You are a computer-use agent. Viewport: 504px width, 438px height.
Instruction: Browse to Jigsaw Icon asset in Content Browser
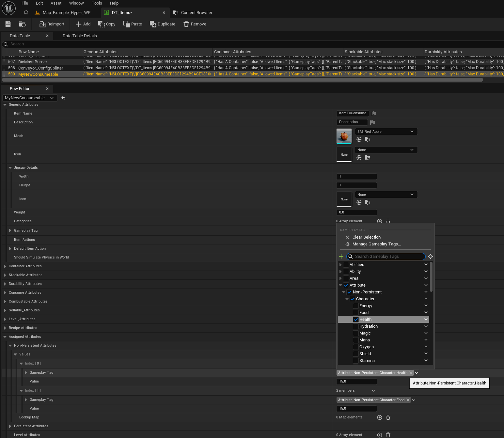pos(368,203)
